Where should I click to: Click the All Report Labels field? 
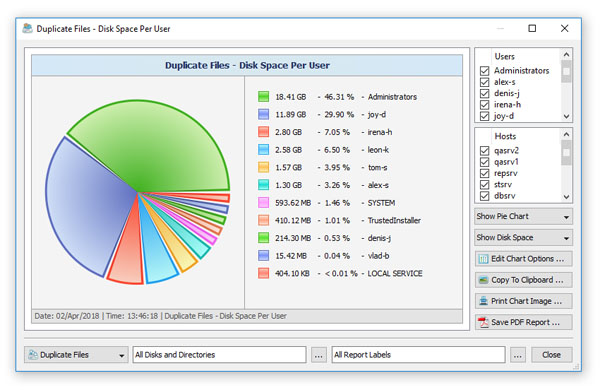(x=418, y=355)
